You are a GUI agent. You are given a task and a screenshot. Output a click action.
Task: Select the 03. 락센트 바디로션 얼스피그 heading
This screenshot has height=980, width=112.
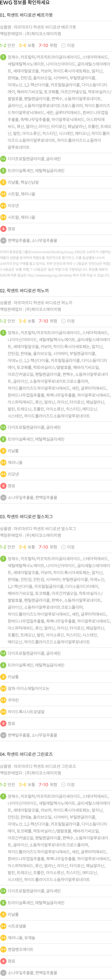27,517
